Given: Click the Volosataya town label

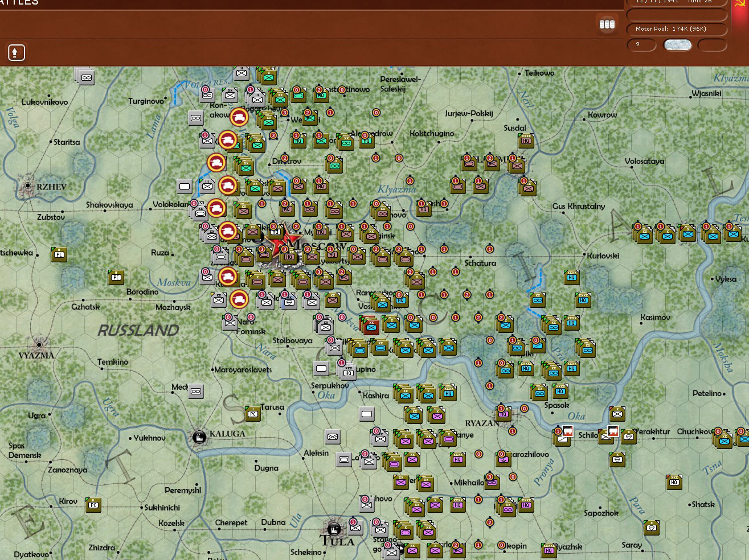Looking at the screenshot, I should 644,162.
